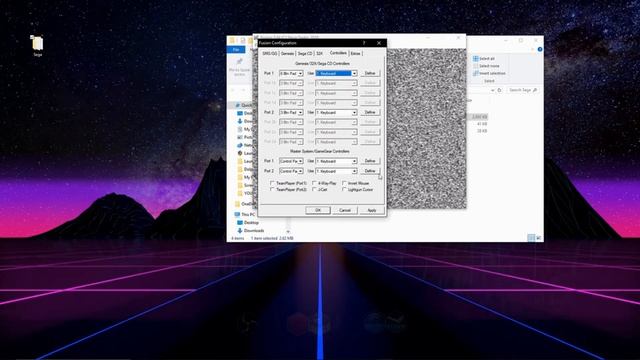
Task: Check the Lightgun Cursor option
Action: pos(344,190)
